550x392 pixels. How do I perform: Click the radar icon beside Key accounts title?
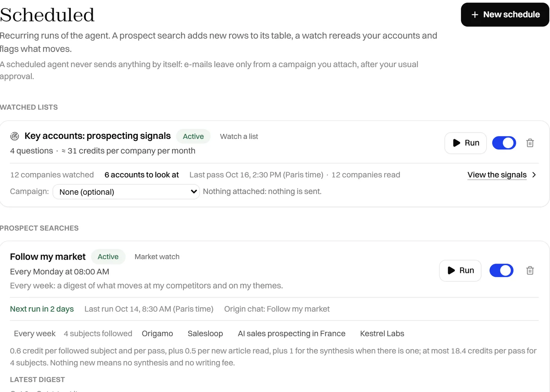(15, 136)
